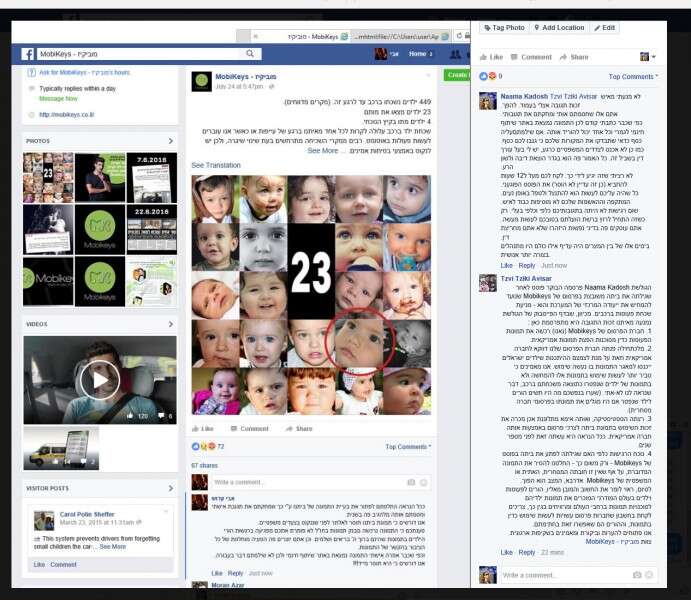Play the video in Videos section
This screenshot has height=600, width=691.
[98, 379]
